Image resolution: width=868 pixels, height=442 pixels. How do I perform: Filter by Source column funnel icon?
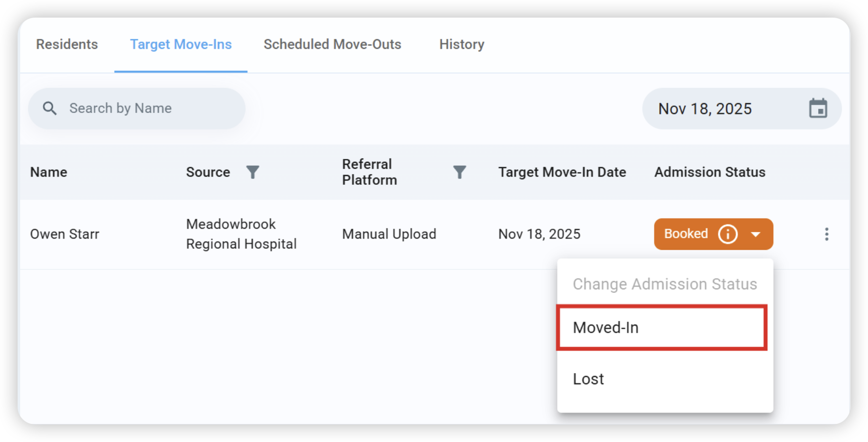[252, 172]
